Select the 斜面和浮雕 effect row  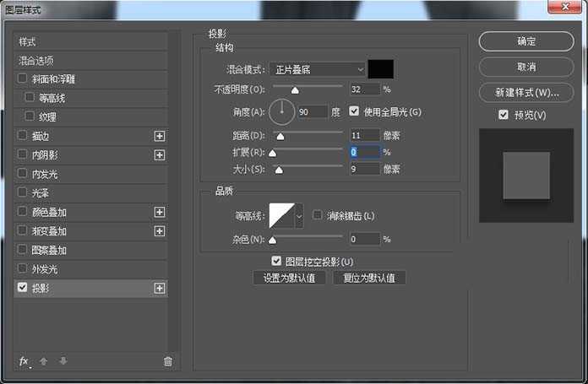click(x=90, y=79)
